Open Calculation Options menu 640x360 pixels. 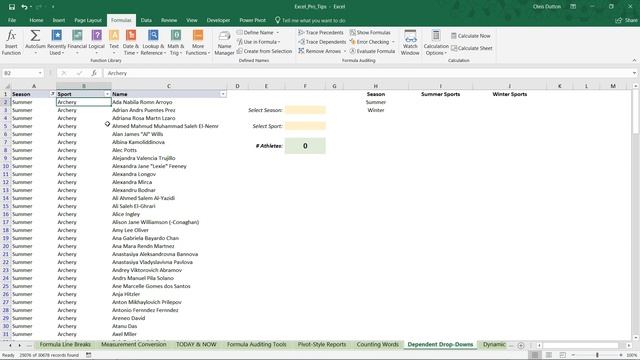point(436,42)
